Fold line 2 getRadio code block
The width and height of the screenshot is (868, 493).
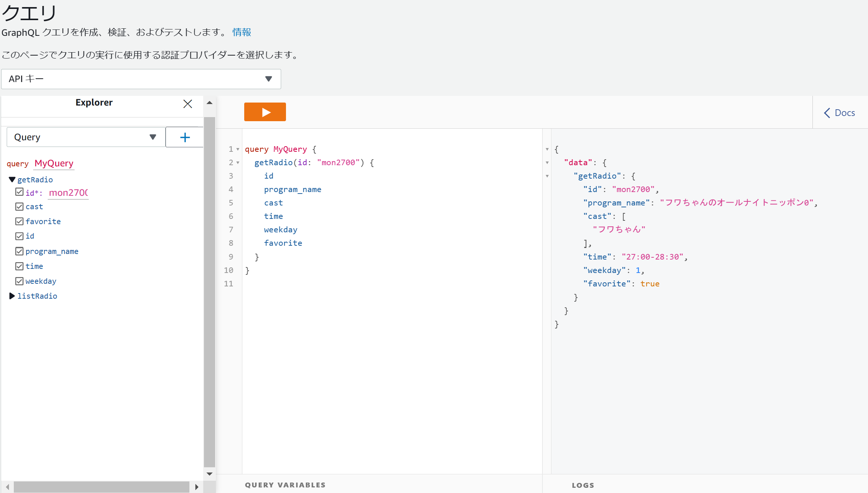click(x=238, y=163)
